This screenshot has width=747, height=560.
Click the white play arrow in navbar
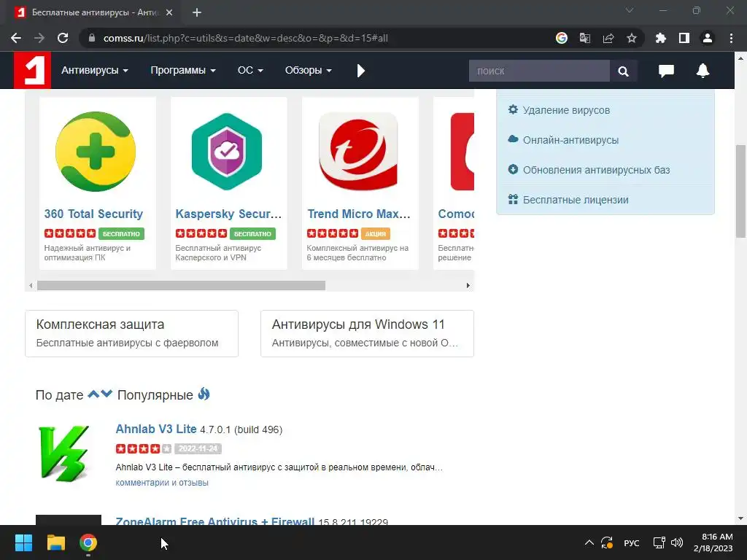coord(360,71)
